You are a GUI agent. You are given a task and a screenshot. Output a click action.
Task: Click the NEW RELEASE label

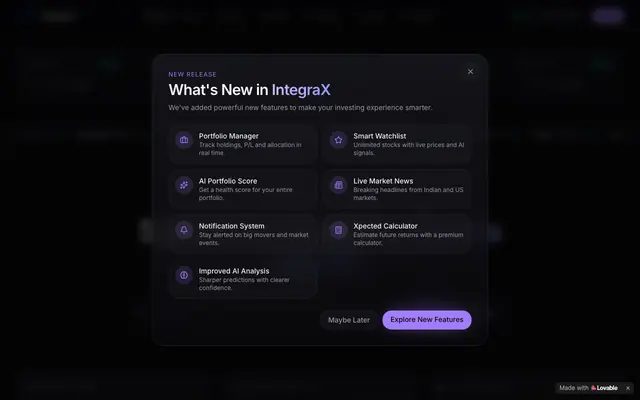pos(192,74)
